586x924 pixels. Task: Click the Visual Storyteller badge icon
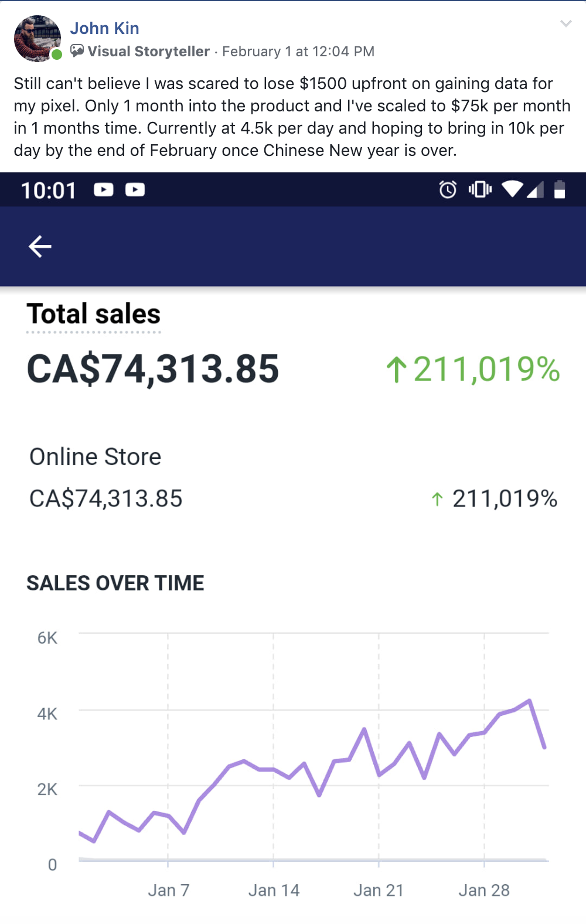(x=77, y=51)
